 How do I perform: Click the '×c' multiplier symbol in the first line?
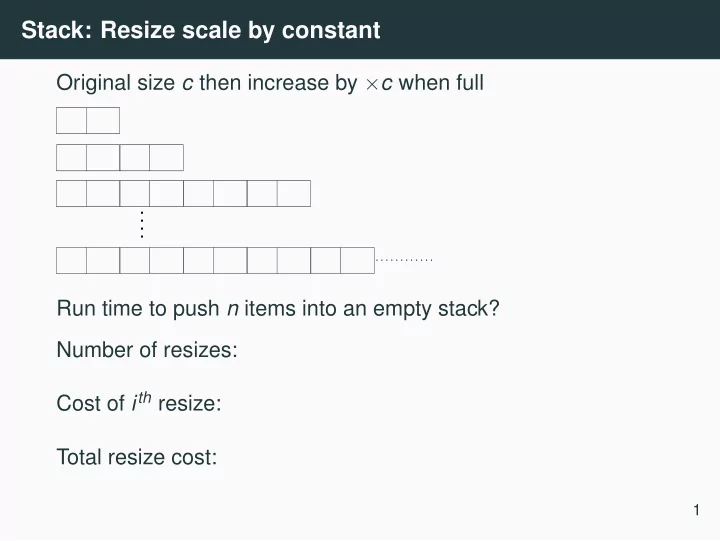click(x=379, y=84)
